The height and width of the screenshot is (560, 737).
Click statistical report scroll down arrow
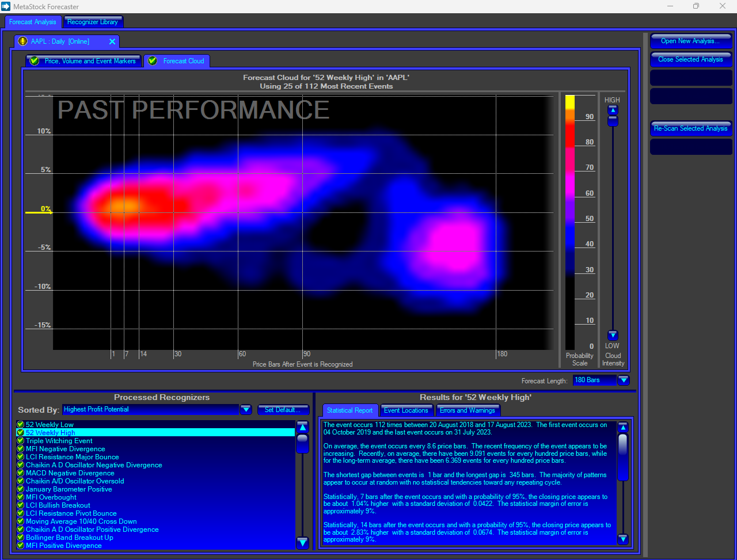tap(622, 539)
